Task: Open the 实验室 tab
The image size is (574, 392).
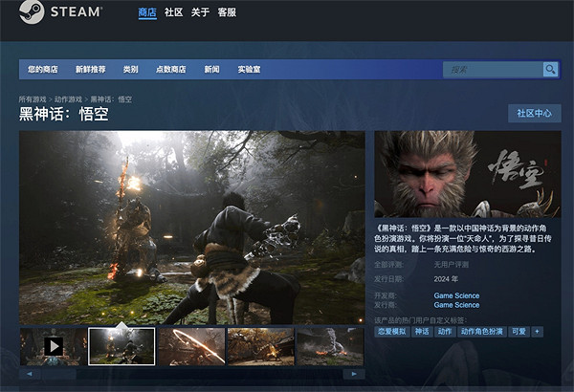Action: click(x=249, y=70)
